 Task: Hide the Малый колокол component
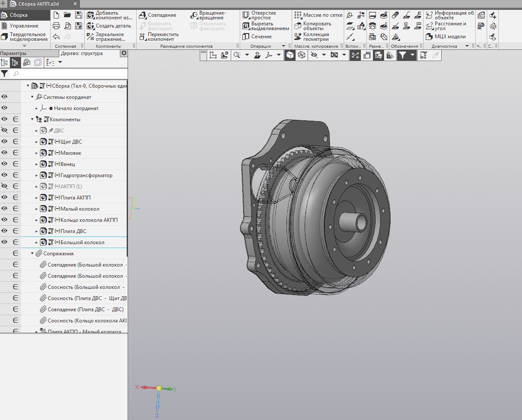[x=5, y=208]
